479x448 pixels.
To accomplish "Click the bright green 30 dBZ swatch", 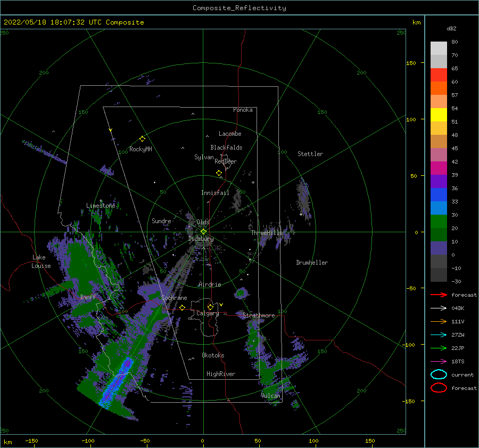I will [x=439, y=222].
